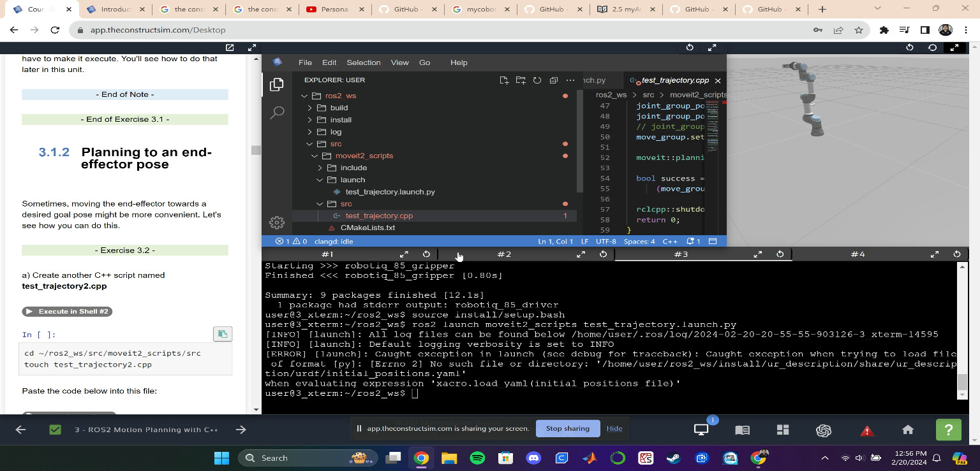Open the Explorer view in the IDE activity bar
Screen dimensions: 980x471
(x=276, y=85)
